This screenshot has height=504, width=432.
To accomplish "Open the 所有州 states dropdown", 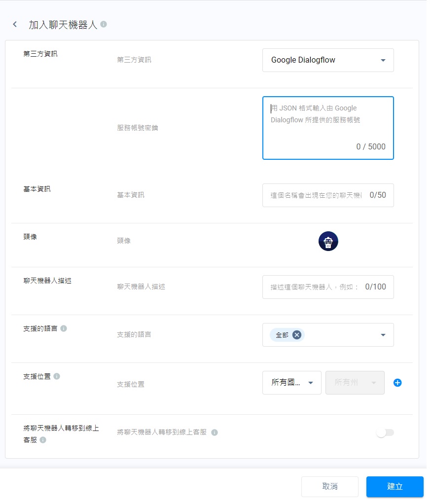I will [x=355, y=383].
